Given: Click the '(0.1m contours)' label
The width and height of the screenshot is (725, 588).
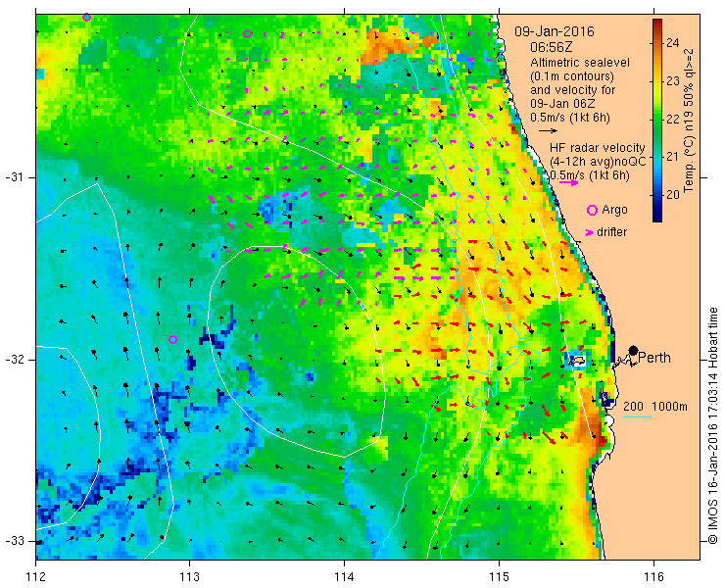Looking at the screenshot, I should coord(572,75).
